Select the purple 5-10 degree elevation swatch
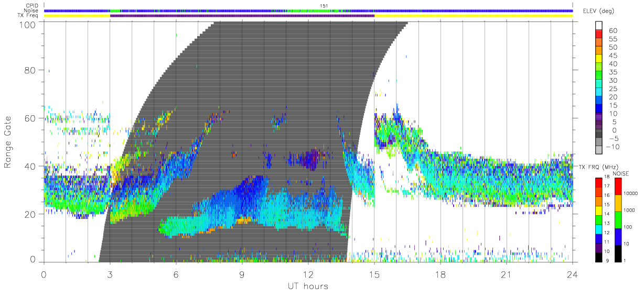This screenshot has height=297, width=644. click(599, 117)
